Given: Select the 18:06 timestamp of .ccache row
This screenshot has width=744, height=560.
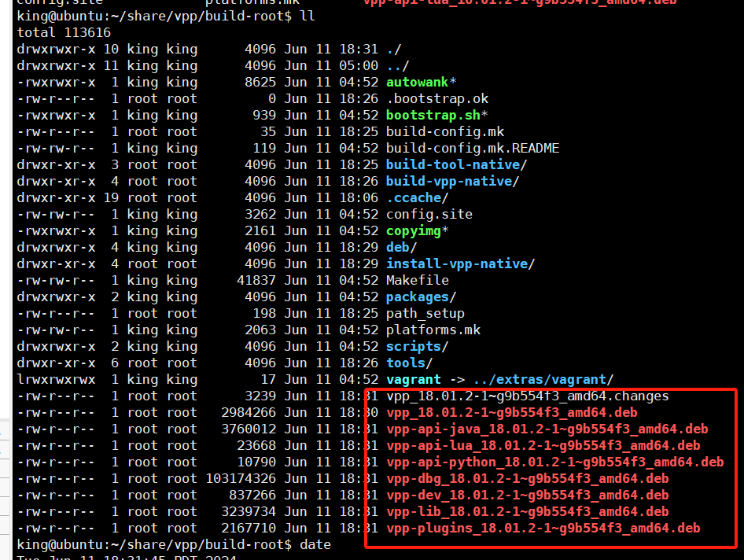Looking at the screenshot, I should 359,198.
